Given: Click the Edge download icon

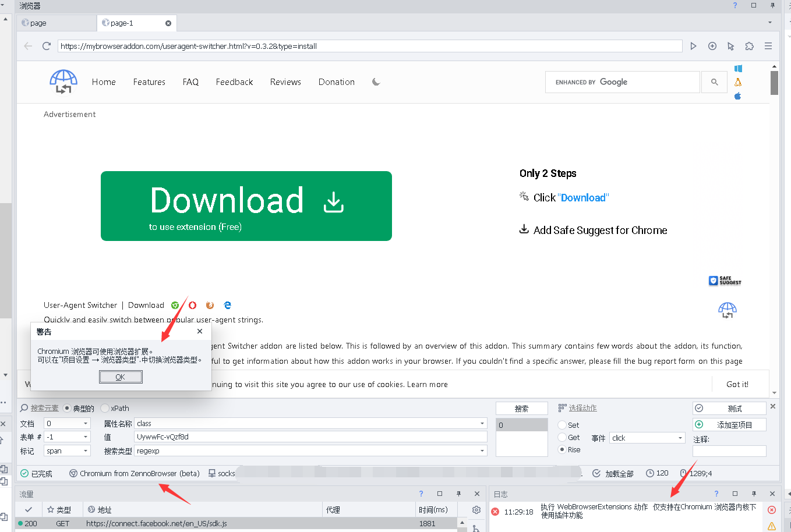Looking at the screenshot, I should [x=228, y=305].
